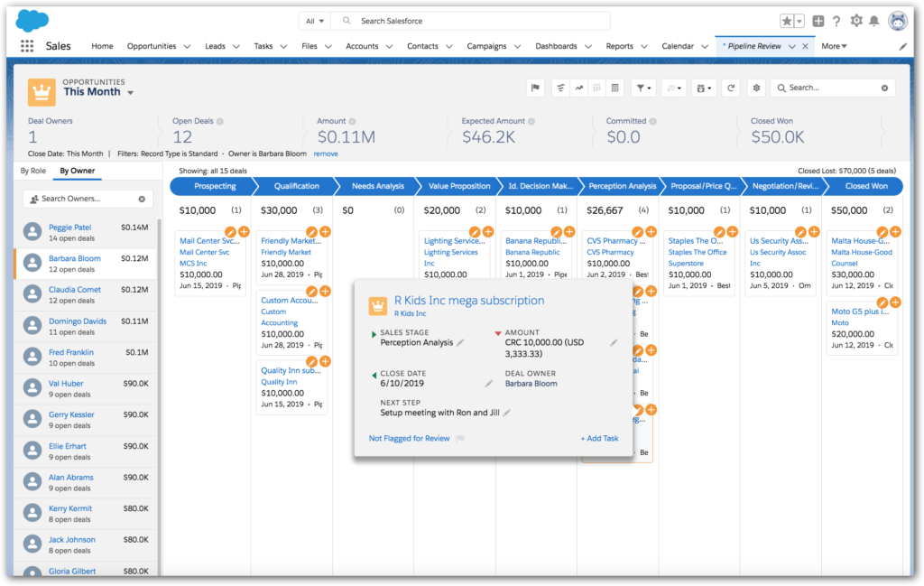Open the Notifications bell

click(x=874, y=22)
